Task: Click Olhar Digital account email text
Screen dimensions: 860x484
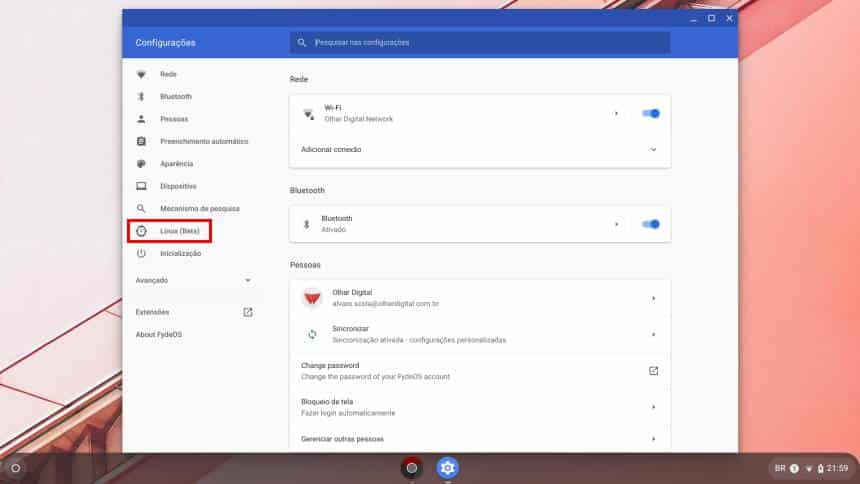Action: (x=386, y=304)
